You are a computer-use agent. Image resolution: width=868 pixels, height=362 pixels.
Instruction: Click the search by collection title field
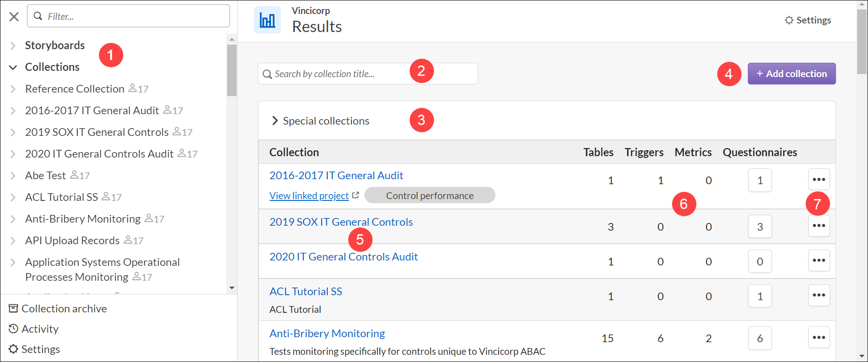point(339,74)
